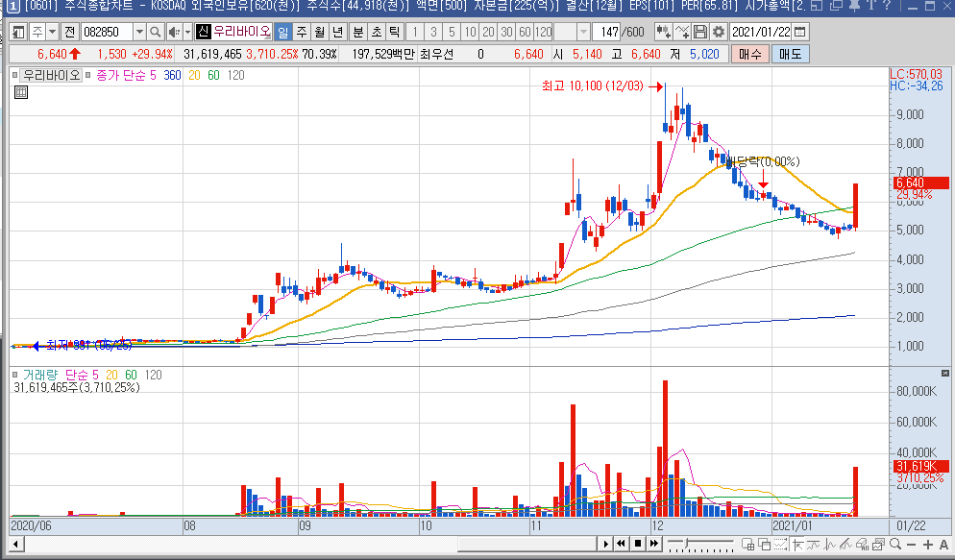Select interval button 1

point(415,32)
